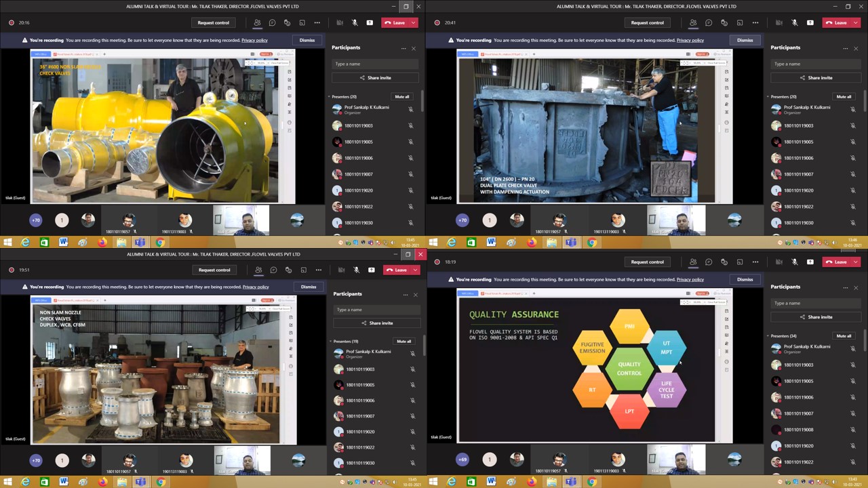This screenshot has width=868, height=488.
Task: Click the reactions icon in the 20:41 meeting toolbar
Action: [x=724, y=22]
